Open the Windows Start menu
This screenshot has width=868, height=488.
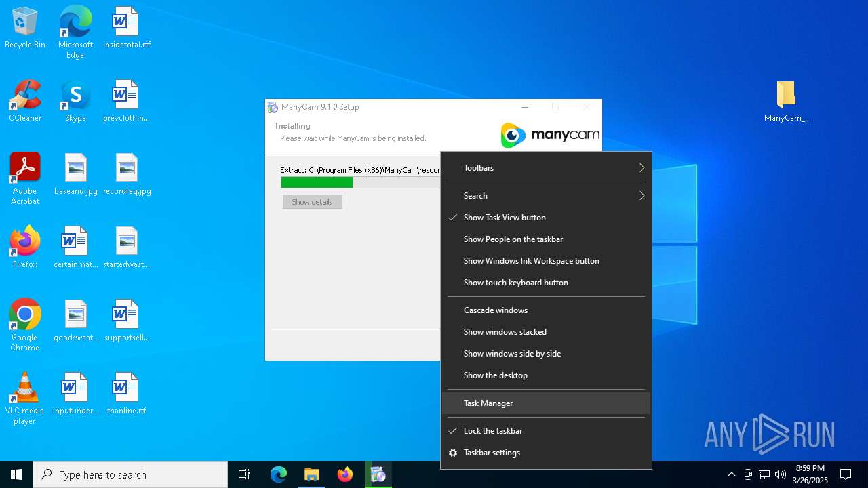point(16,474)
